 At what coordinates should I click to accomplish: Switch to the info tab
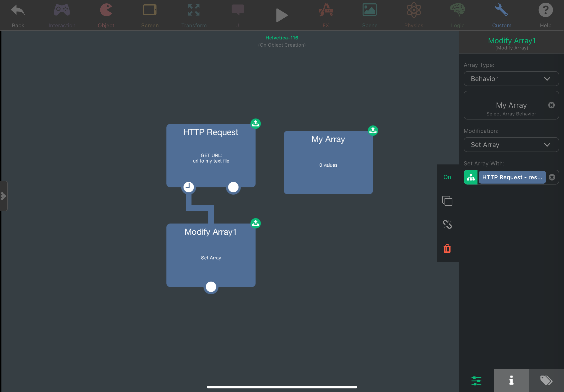(511, 380)
